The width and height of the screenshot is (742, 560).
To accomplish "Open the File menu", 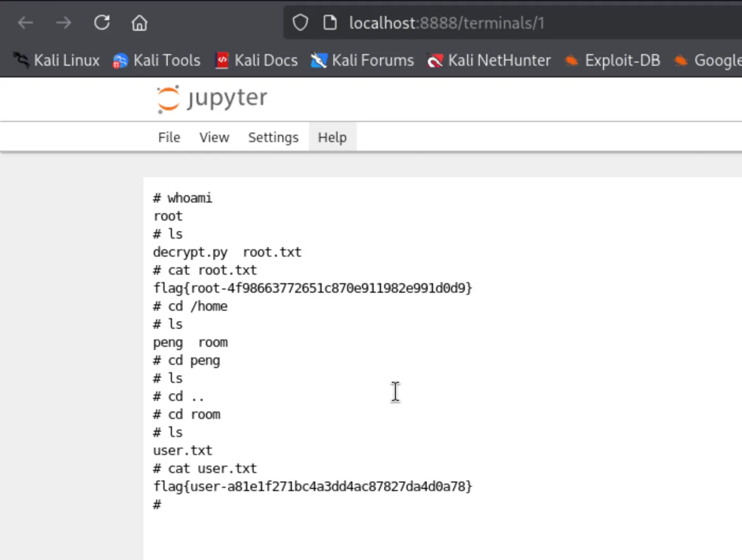I will pos(169,137).
